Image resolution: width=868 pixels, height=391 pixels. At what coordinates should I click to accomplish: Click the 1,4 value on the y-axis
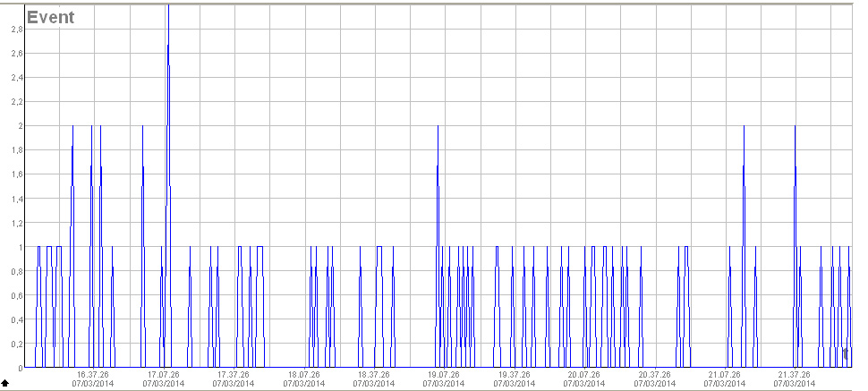(15, 199)
